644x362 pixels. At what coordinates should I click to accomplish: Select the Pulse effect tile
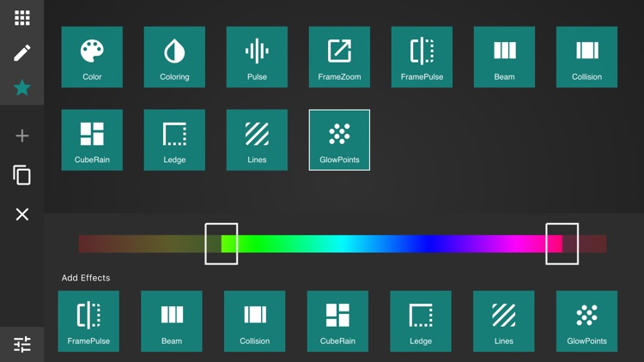[x=257, y=57]
